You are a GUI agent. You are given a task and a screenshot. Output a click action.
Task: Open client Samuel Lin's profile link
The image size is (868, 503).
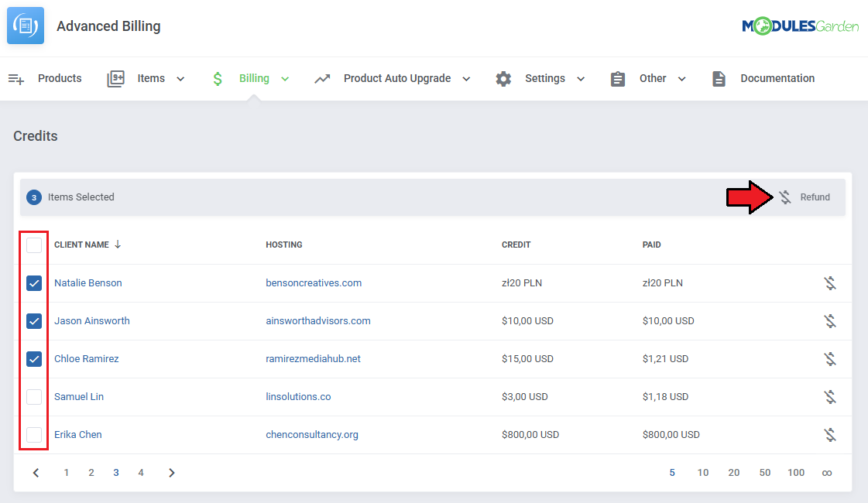pyautogui.click(x=79, y=397)
